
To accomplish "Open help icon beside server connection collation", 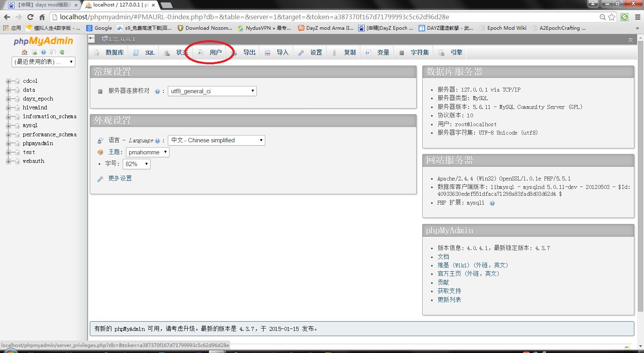I will coord(157,91).
